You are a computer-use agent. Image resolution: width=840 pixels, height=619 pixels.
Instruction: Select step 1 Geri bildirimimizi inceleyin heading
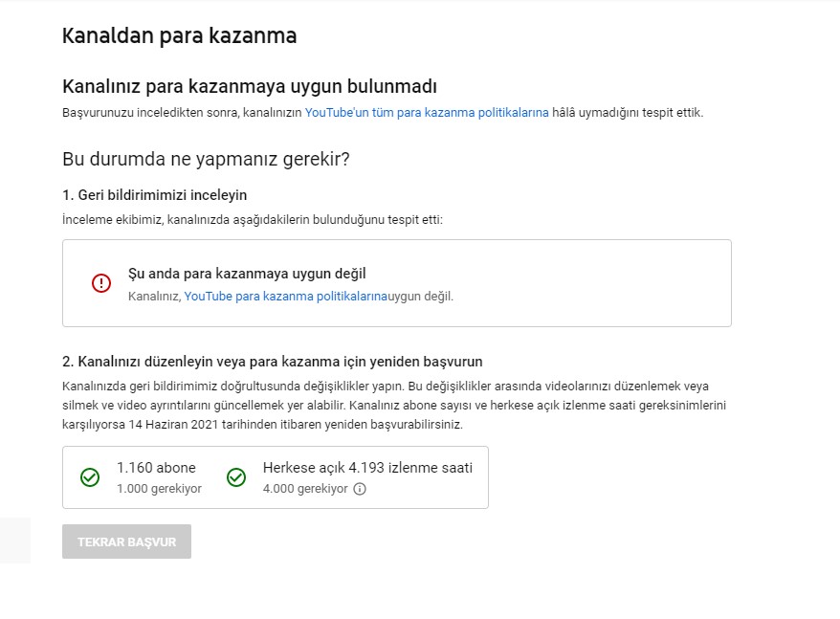154,195
